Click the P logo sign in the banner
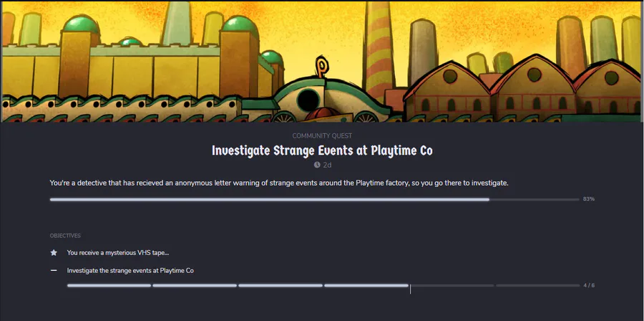644x321 pixels. coord(321,67)
